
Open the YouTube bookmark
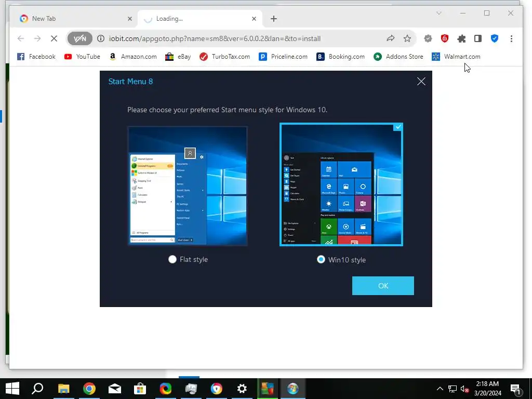click(82, 57)
